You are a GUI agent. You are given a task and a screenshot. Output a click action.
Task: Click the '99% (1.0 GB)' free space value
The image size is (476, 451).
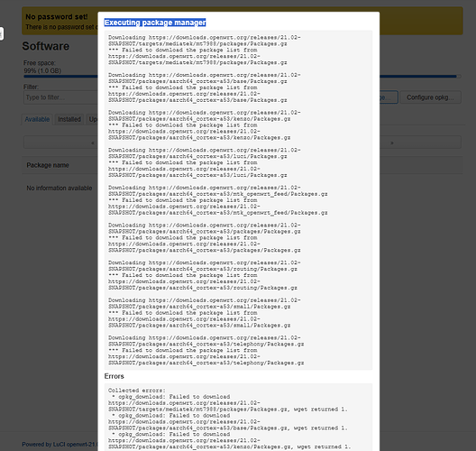coord(42,70)
